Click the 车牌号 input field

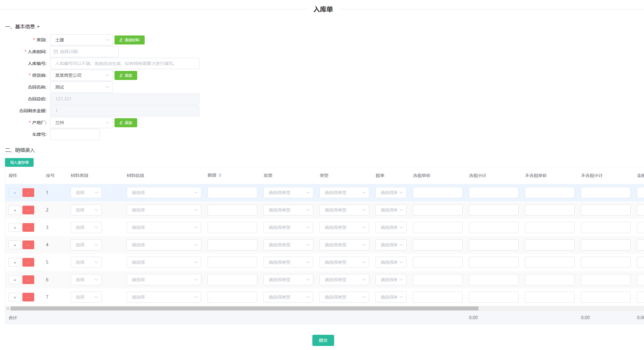75,134
